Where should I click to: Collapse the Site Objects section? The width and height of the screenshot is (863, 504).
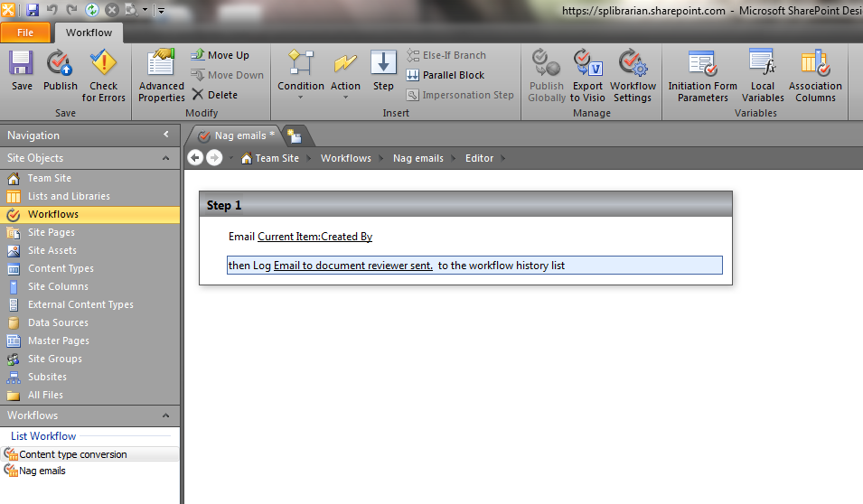click(165, 158)
